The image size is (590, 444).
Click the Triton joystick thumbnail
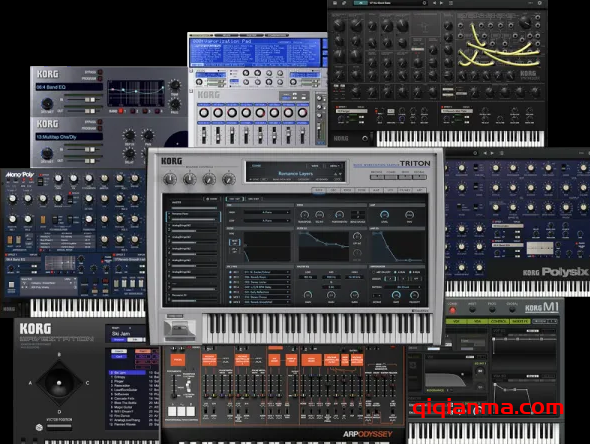click(x=180, y=330)
